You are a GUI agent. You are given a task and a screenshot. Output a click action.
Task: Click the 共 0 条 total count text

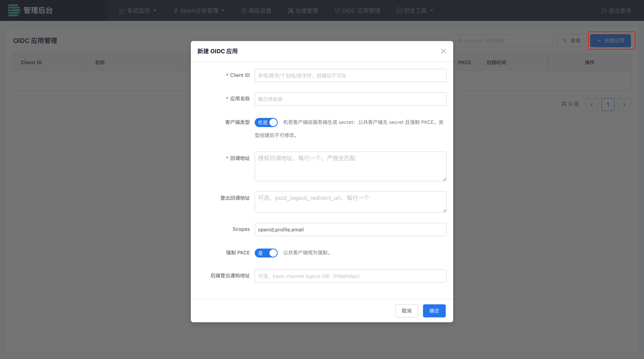pyautogui.click(x=570, y=104)
